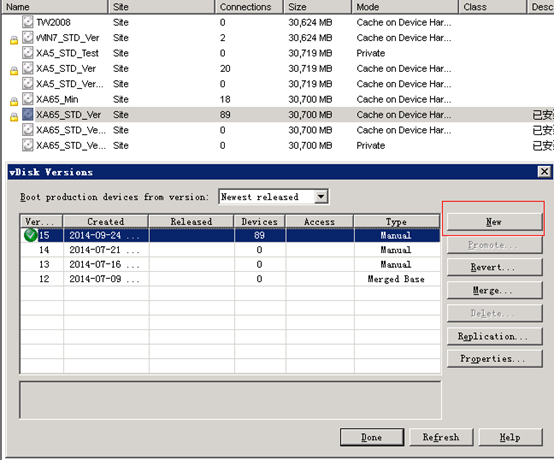
Task: Select the XA5_STD_Test disk icon
Action: (x=28, y=53)
